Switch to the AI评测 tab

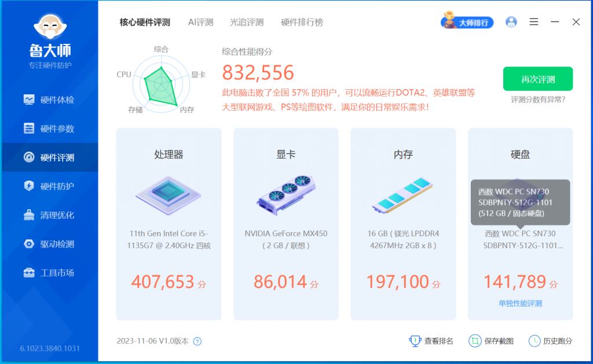point(200,22)
